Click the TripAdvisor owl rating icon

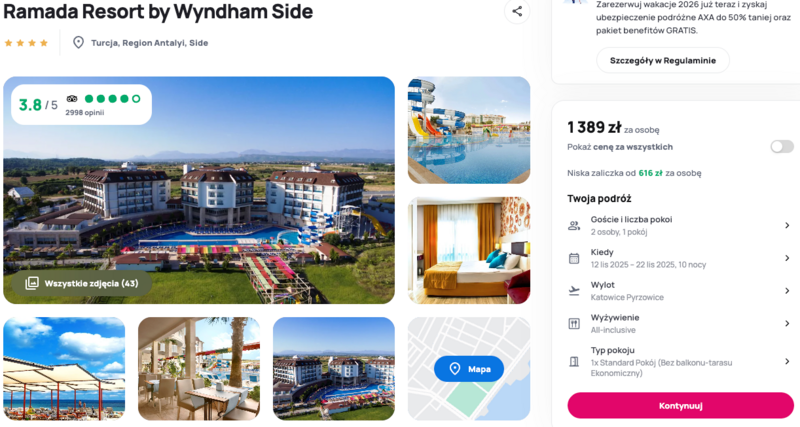coord(72,98)
